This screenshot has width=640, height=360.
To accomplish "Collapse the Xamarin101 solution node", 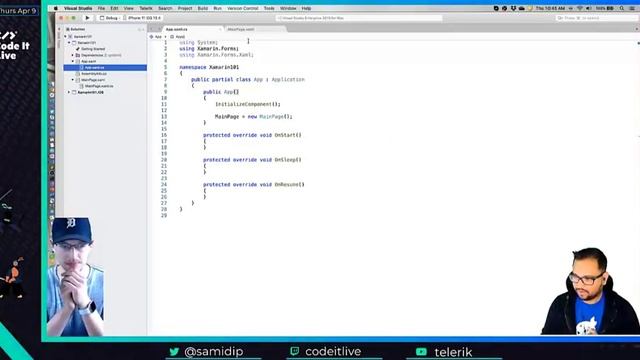I will point(65,36).
